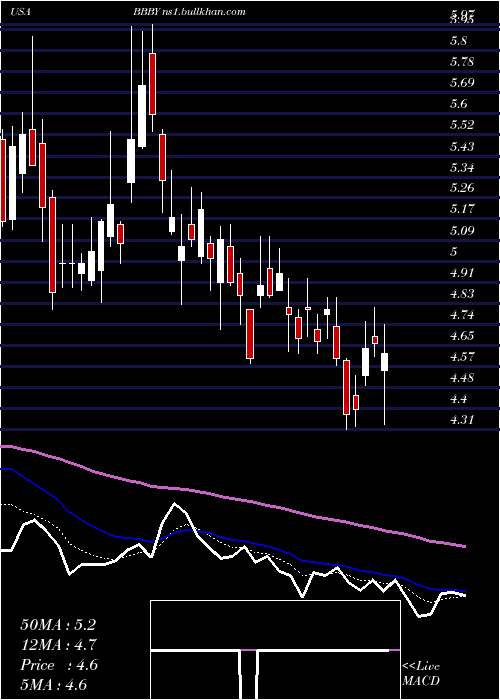
Task: Click the 4.48 price axis label
Action: tap(462, 378)
